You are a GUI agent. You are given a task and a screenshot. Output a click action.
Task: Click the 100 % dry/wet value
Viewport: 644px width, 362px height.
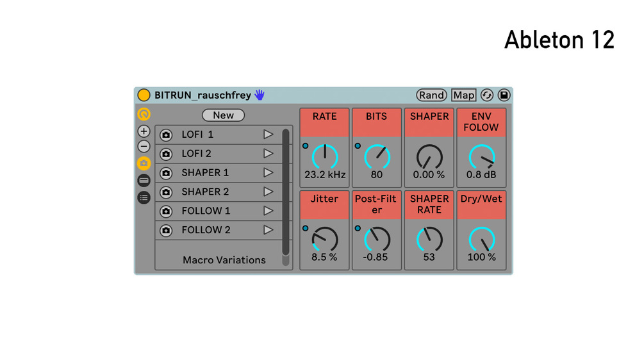[482, 258]
